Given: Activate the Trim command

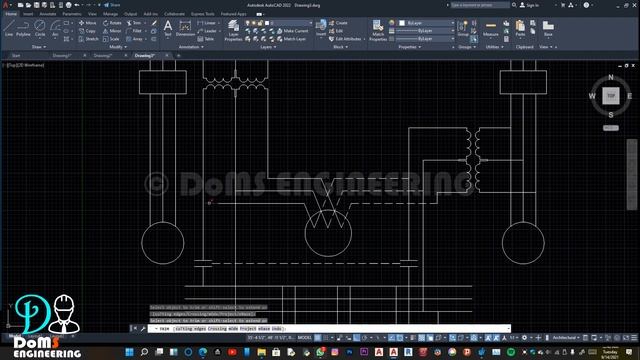Looking at the screenshot, I should (x=134, y=23).
